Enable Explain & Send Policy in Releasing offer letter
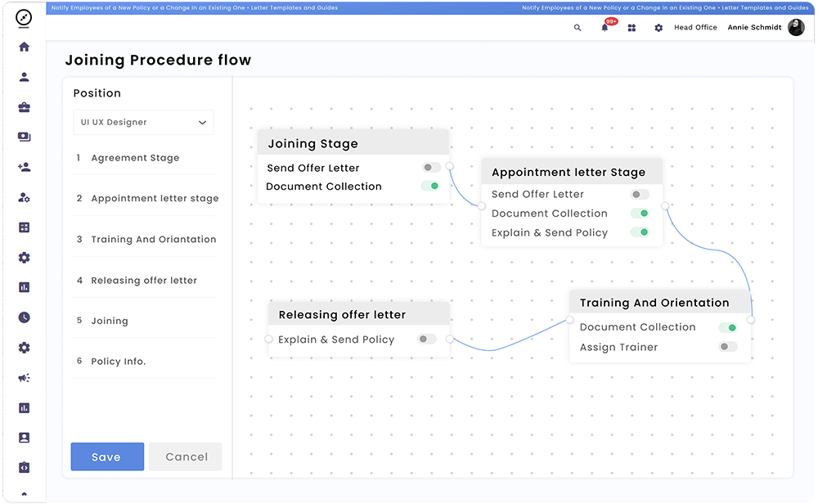 click(x=426, y=339)
